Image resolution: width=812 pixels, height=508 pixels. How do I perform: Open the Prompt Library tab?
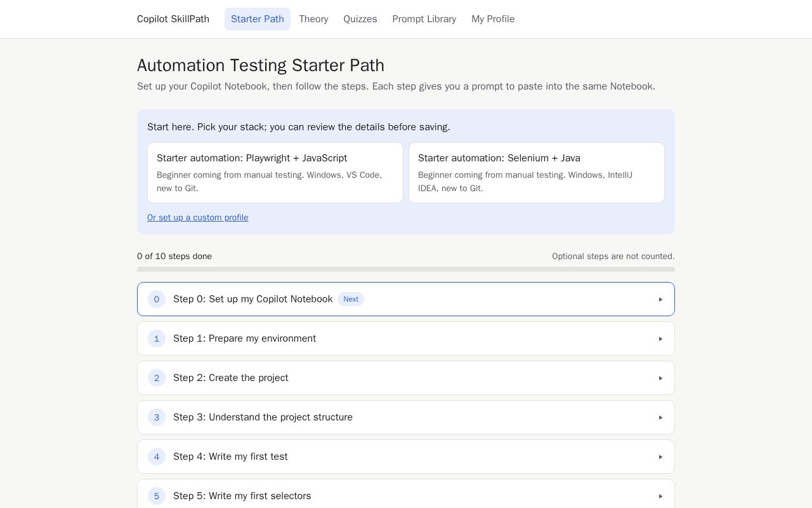(424, 19)
